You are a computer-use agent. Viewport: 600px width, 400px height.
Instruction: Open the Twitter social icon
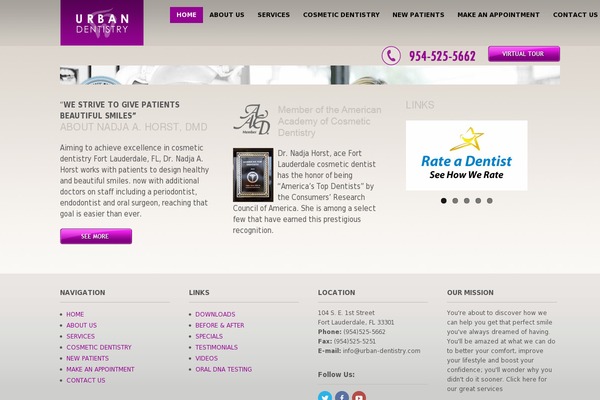coord(325,397)
